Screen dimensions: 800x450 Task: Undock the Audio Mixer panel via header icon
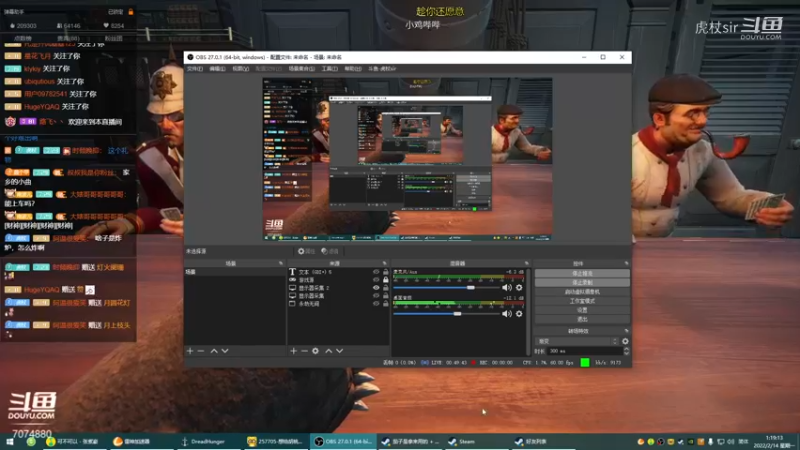point(526,263)
